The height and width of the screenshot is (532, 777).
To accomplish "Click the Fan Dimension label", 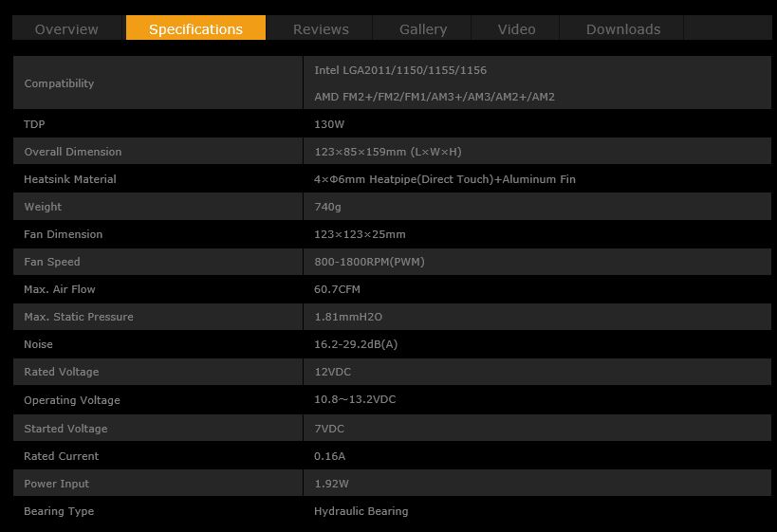I will (64, 234).
